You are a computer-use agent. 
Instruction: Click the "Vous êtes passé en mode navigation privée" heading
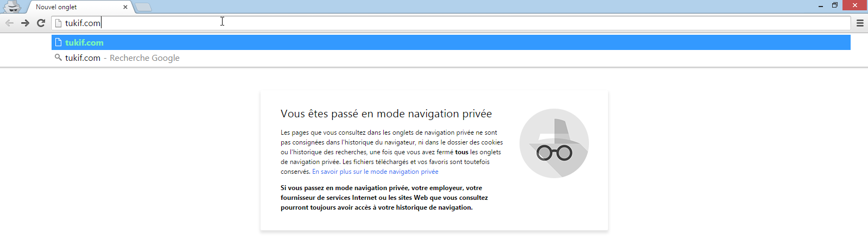[x=386, y=114]
